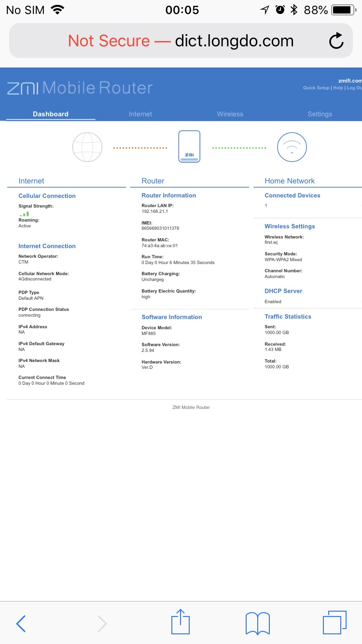Click the network operator CTM value
Image resolution: width=362 pixels, height=644 pixels.
click(x=23, y=262)
